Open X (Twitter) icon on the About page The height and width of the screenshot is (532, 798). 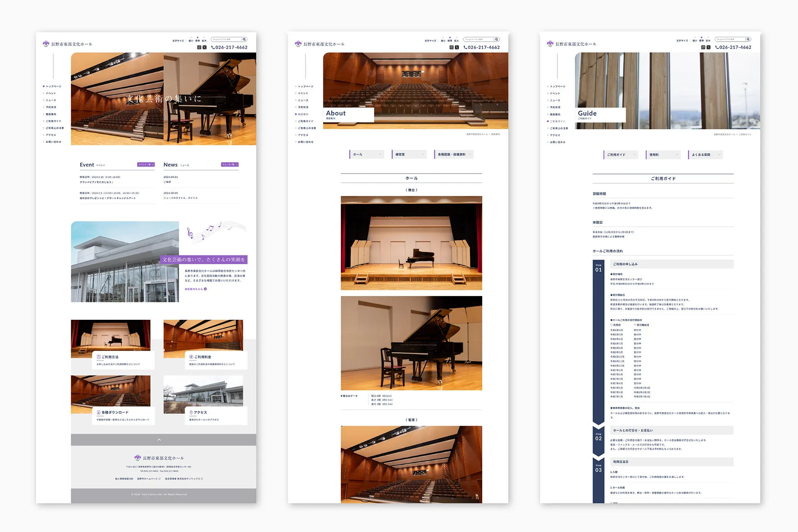[x=457, y=47]
